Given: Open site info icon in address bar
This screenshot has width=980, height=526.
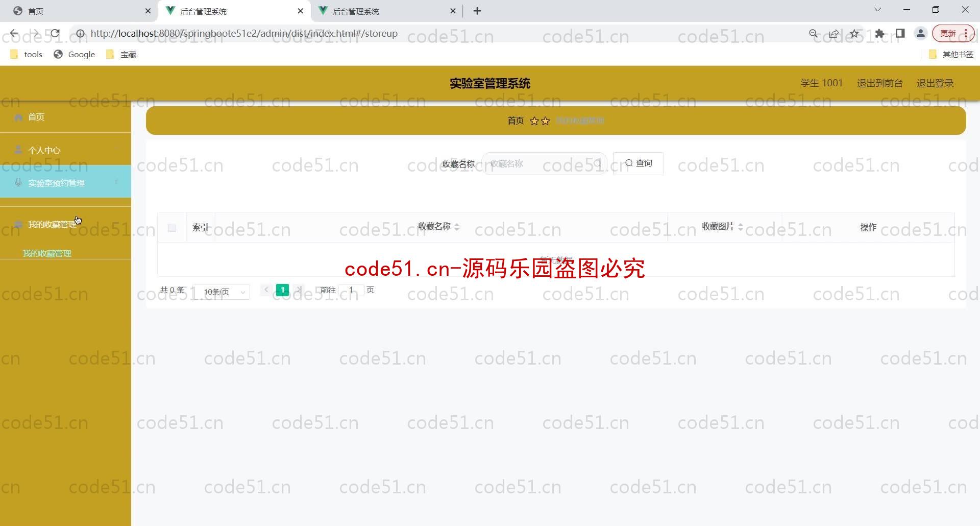Looking at the screenshot, I should pos(80,34).
